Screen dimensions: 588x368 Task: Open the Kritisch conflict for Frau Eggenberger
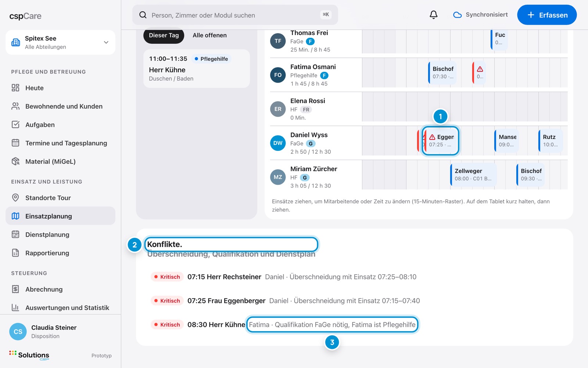(x=285, y=301)
